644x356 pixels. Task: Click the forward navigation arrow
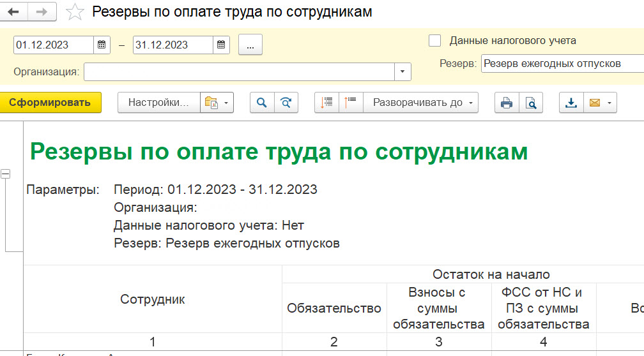42,12
